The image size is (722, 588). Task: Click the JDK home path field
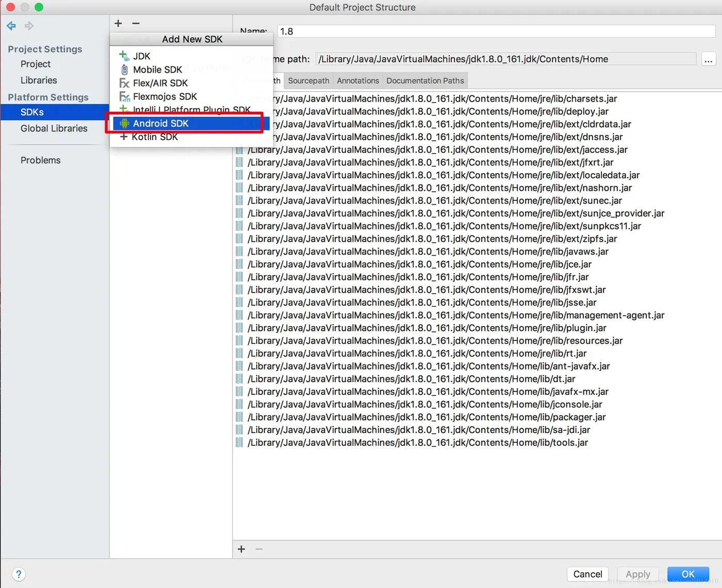505,59
